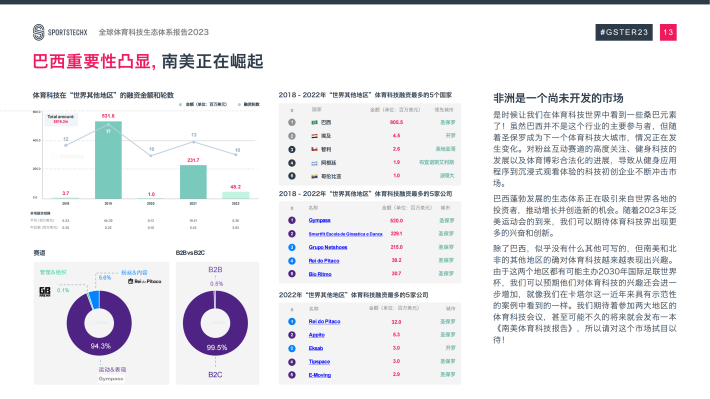The height and width of the screenshot is (399, 710).
Task: Click the SportsTechX logo icon
Action: tap(38, 32)
